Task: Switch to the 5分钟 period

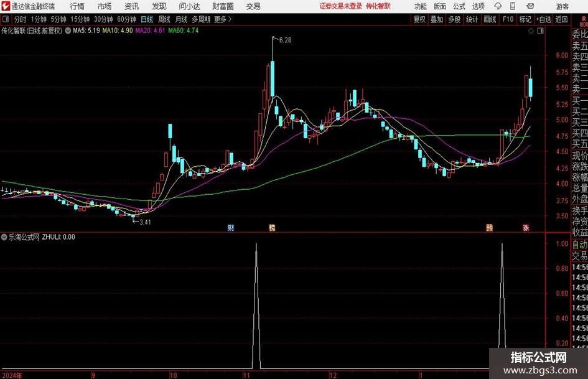Action: click(58, 19)
